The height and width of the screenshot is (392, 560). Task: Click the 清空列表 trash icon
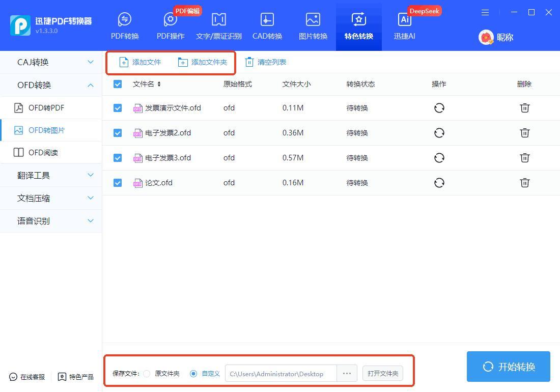click(249, 62)
